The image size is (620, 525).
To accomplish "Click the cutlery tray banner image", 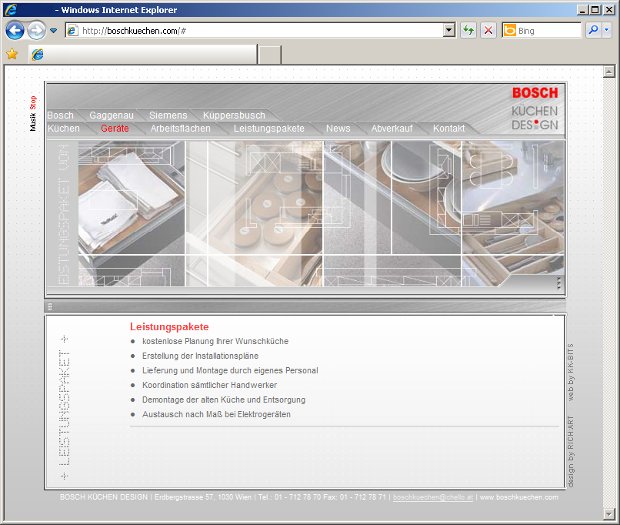I will click(x=513, y=213).
